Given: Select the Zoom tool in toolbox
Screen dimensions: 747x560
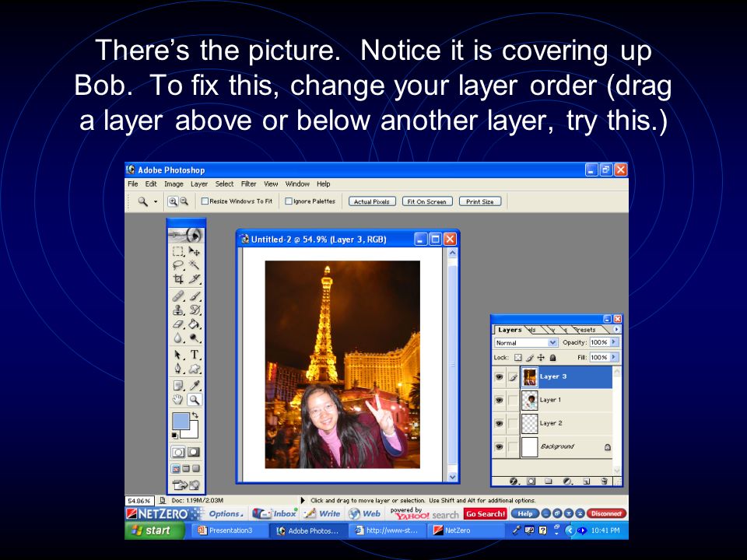Looking at the screenshot, I should [194, 400].
